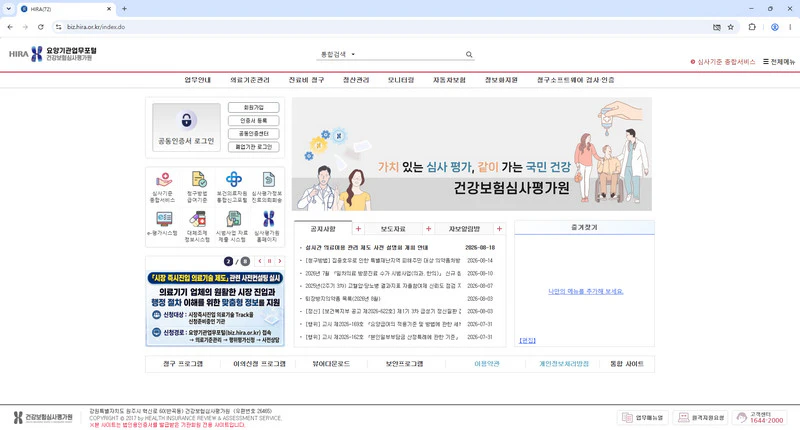Click the HIRA 요양기관업무포털 logo

pyautogui.click(x=53, y=54)
